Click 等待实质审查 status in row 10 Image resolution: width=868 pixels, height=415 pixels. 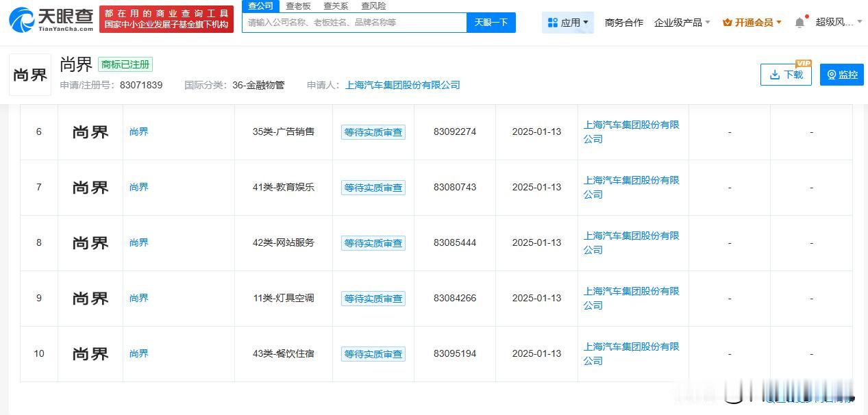pyautogui.click(x=373, y=354)
